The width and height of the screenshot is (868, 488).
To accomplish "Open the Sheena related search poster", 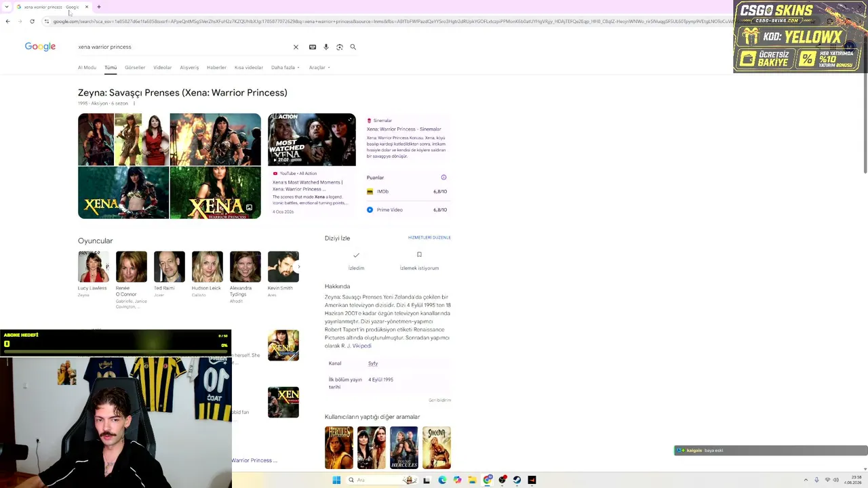I will [437, 447].
